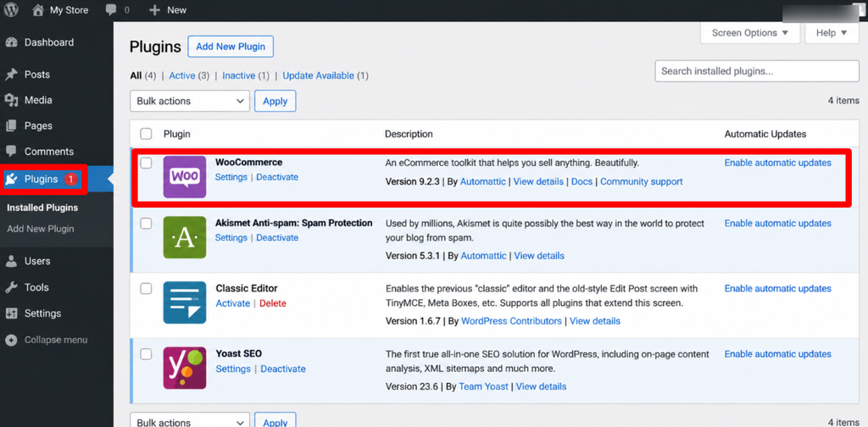Click the WordPress logo in admin bar
This screenshot has width=868, height=427.
[x=11, y=10]
